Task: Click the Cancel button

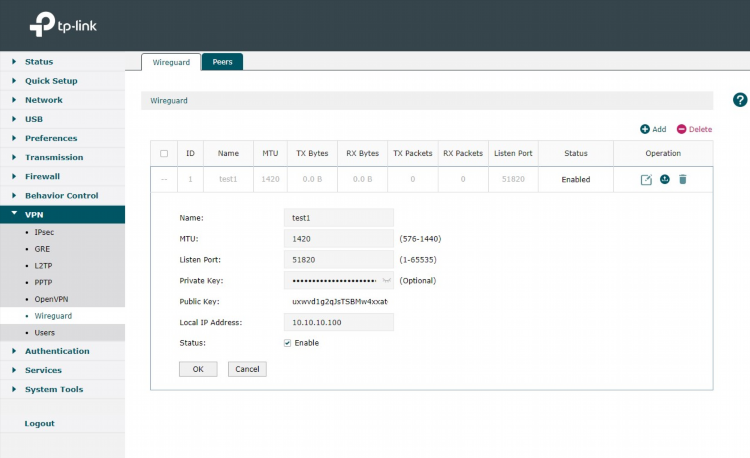Action: coord(247,369)
